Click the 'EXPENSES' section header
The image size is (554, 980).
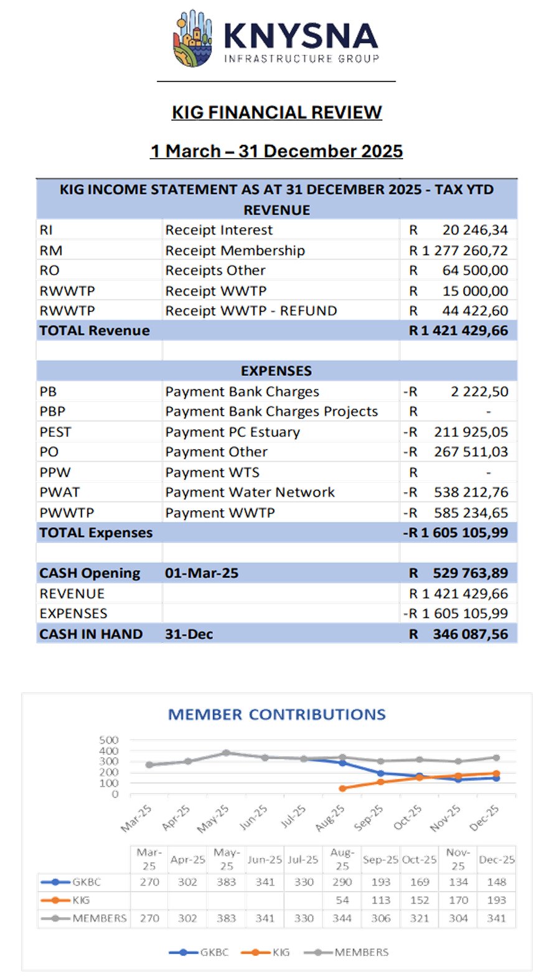pos(276,371)
